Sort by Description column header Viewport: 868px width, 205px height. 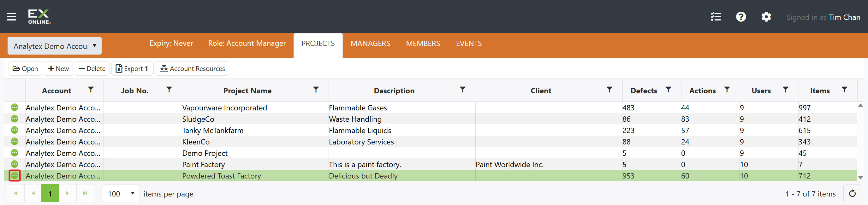(x=394, y=91)
